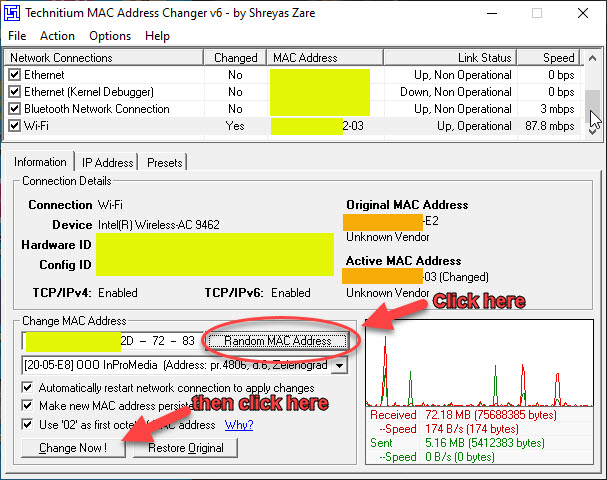Open the Action menu

(x=57, y=36)
